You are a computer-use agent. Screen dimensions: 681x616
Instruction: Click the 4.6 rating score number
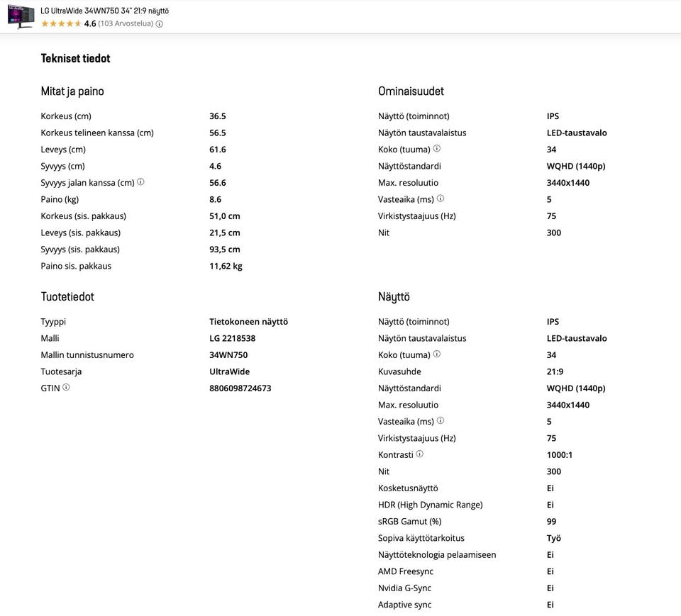point(90,24)
